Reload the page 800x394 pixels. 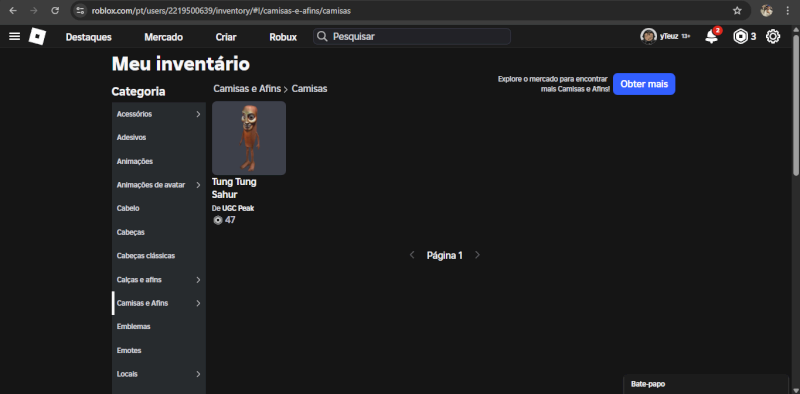click(55, 11)
